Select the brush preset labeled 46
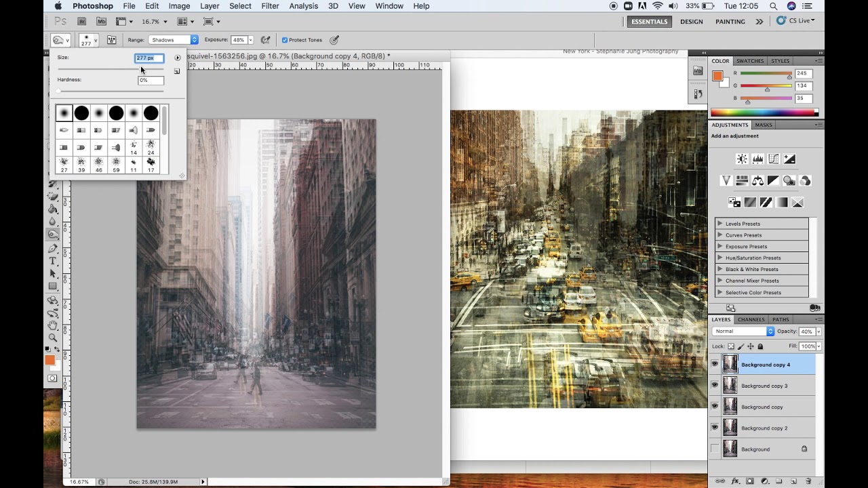Viewport: 868px width, 488px height. (99, 165)
